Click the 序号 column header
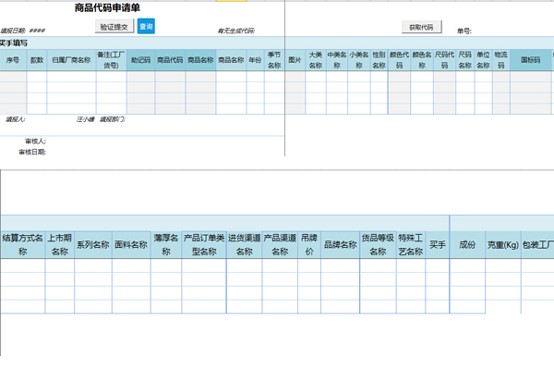The height and width of the screenshot is (370, 554). (13, 60)
